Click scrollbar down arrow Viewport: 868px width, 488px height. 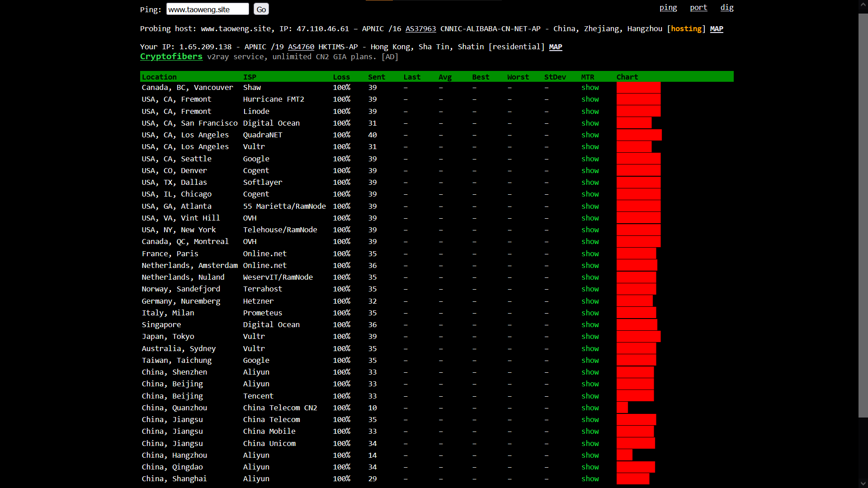[863, 483]
